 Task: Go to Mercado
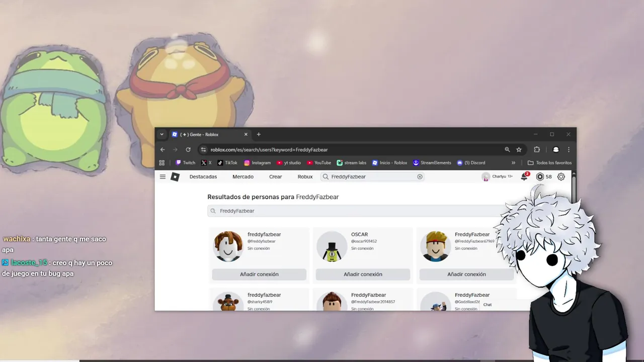pyautogui.click(x=243, y=176)
